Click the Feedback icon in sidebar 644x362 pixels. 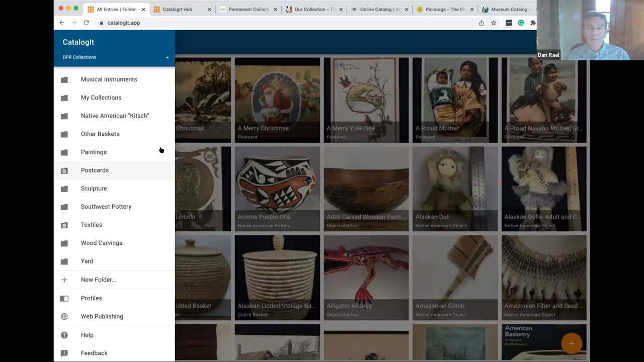click(x=64, y=353)
